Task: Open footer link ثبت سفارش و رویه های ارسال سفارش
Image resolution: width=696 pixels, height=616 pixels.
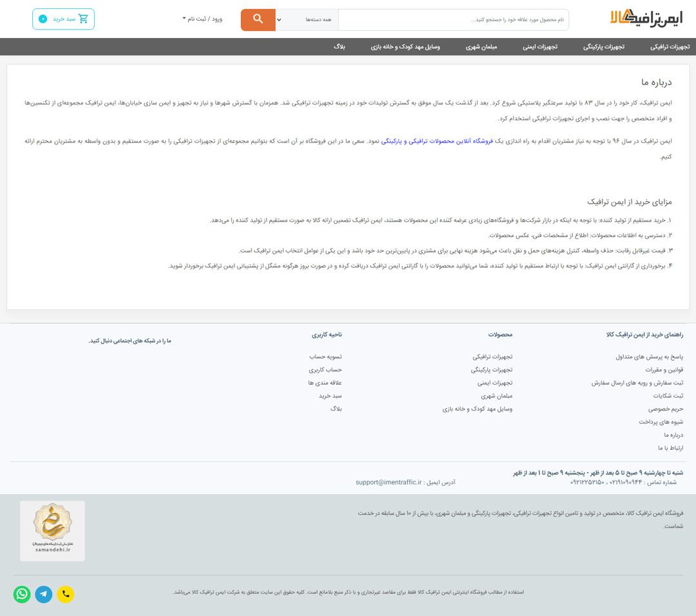Action: (x=637, y=383)
